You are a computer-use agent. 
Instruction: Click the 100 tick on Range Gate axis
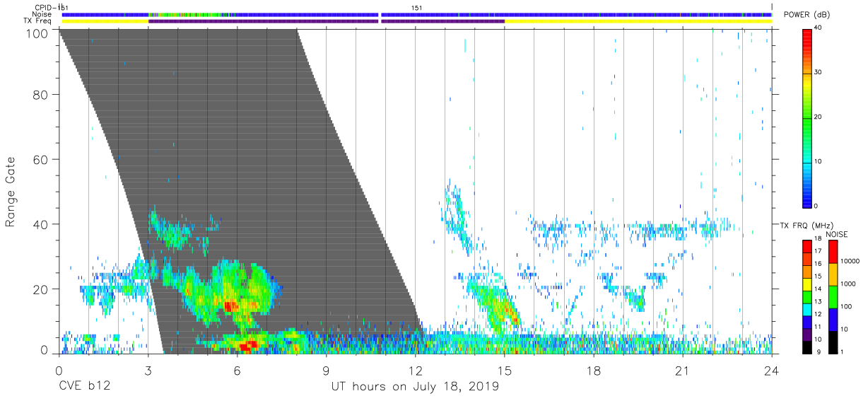[37, 33]
